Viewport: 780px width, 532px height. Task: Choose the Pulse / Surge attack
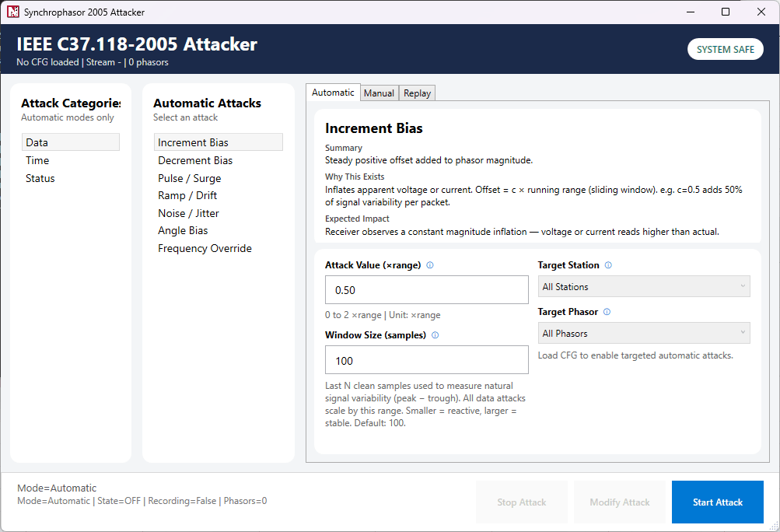[219, 178]
